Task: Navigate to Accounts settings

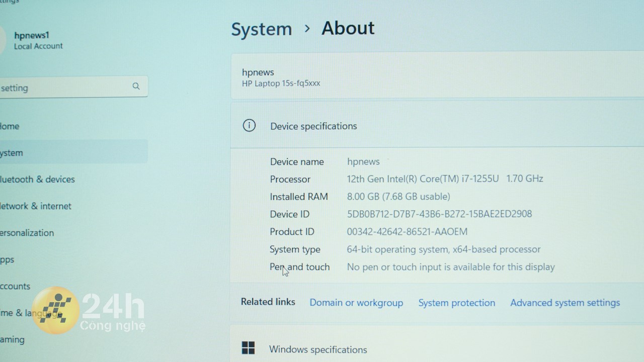Action: [x=15, y=286]
